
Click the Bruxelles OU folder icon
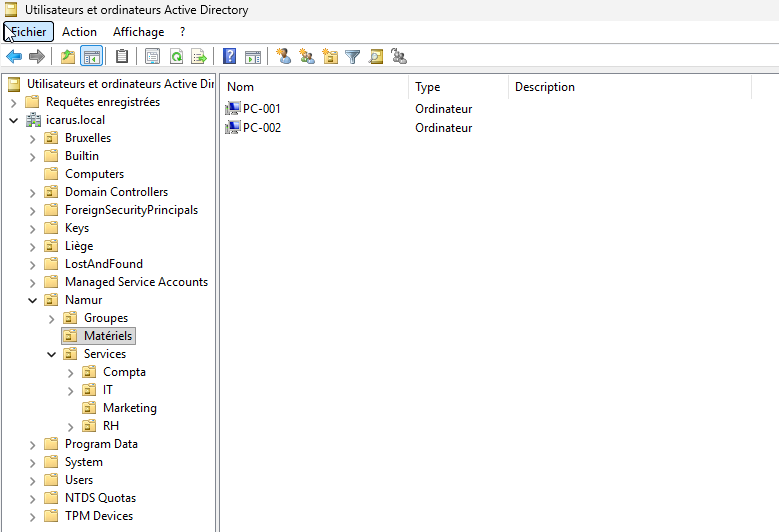click(51, 138)
